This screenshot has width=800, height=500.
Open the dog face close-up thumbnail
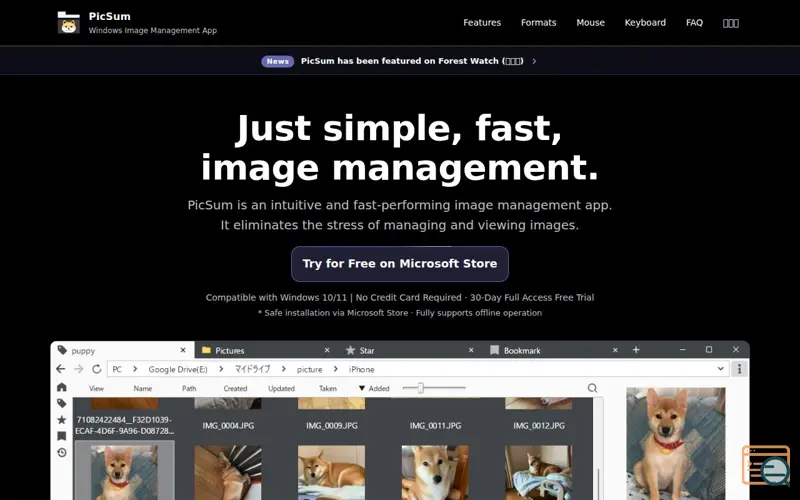click(x=435, y=472)
